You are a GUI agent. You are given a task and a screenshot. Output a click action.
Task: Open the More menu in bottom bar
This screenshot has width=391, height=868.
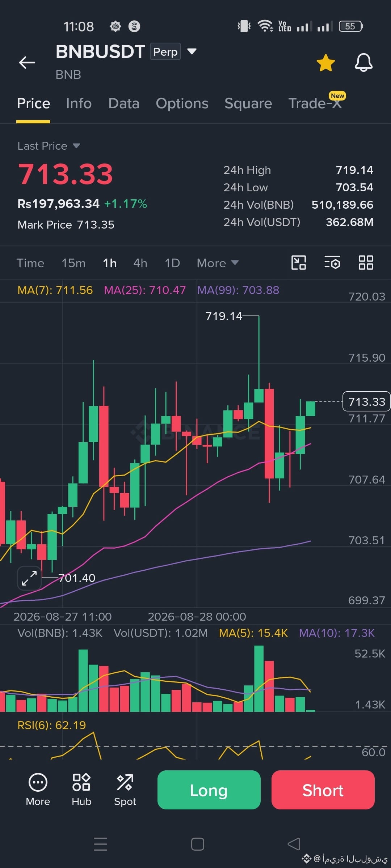point(38,790)
